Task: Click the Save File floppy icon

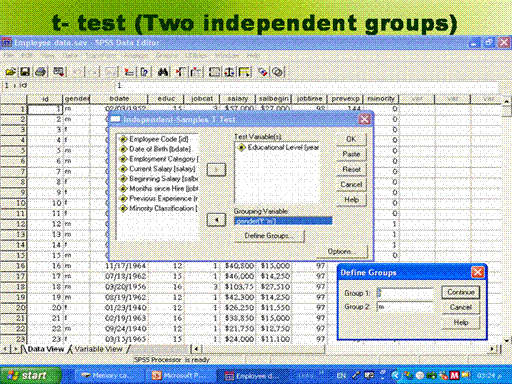Action: coord(25,72)
